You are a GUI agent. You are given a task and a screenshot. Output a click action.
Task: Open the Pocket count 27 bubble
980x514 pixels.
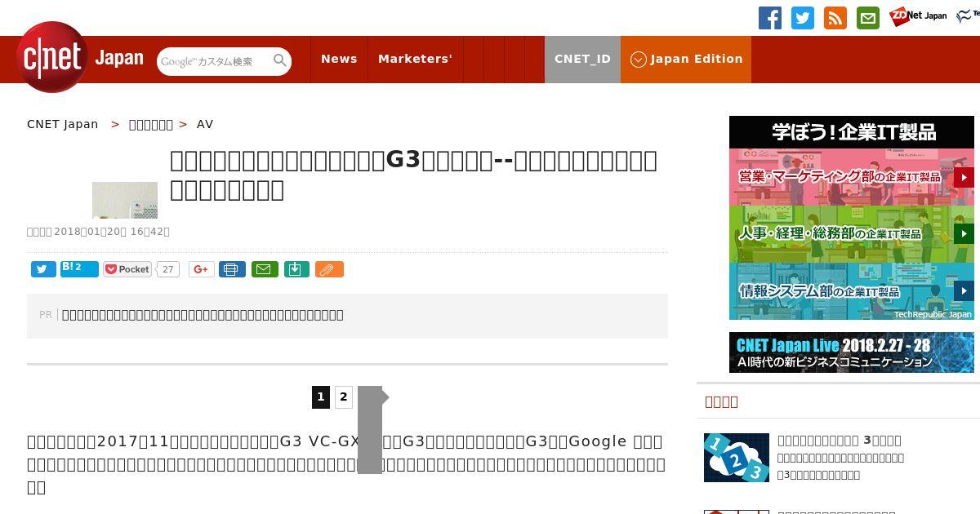click(x=167, y=269)
